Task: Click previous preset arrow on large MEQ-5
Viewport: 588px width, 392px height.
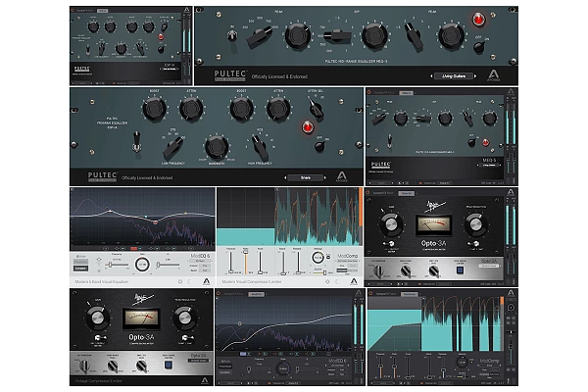Action: point(431,76)
